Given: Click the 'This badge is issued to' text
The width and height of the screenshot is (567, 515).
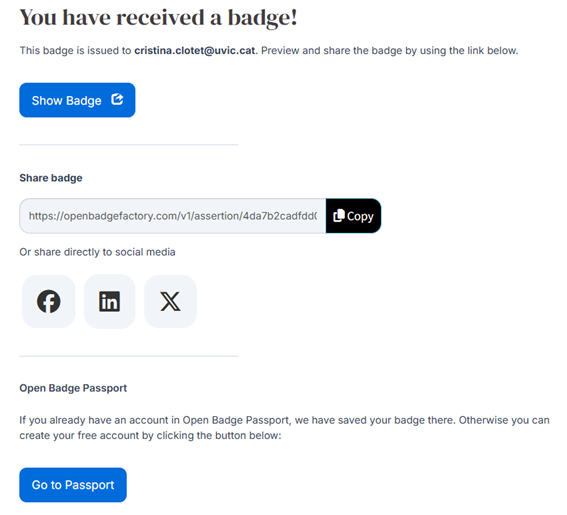Looking at the screenshot, I should coord(75,50).
